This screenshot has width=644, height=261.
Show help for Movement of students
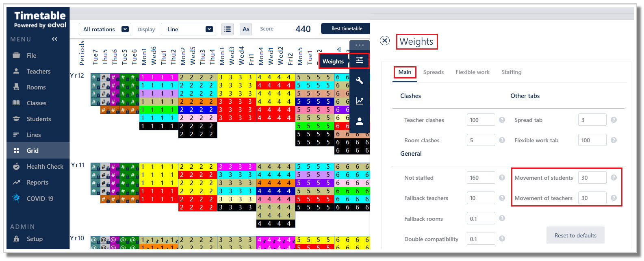[x=614, y=178]
